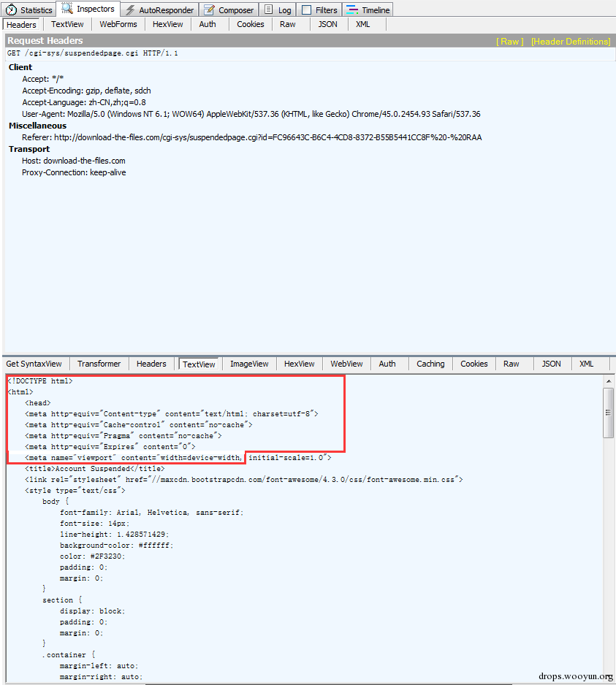
Task: Open the Statistics tab
Action: click(x=29, y=9)
